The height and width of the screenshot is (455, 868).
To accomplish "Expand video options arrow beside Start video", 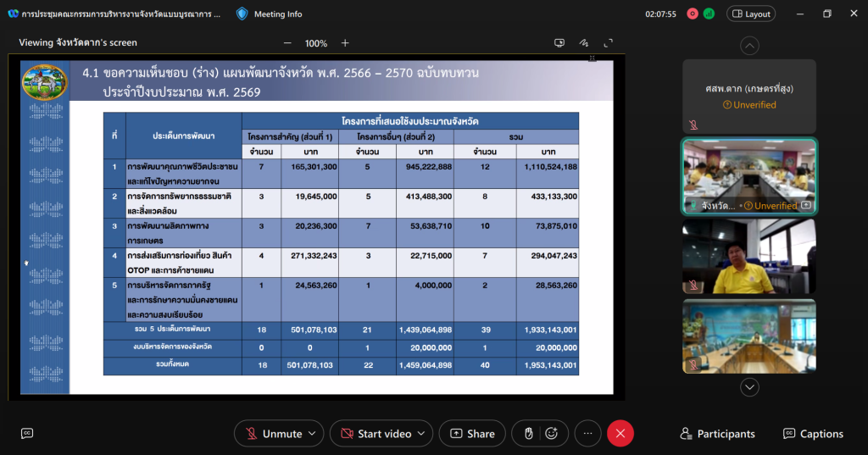I will pyautogui.click(x=421, y=434).
